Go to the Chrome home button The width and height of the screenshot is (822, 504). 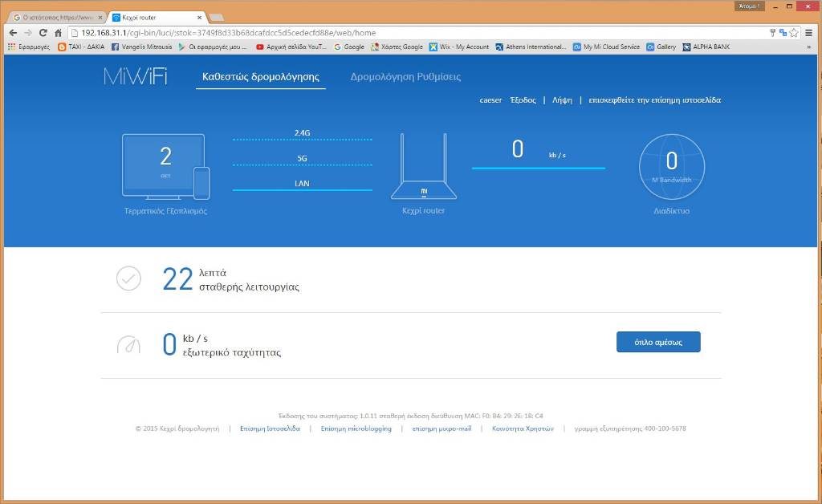point(58,33)
